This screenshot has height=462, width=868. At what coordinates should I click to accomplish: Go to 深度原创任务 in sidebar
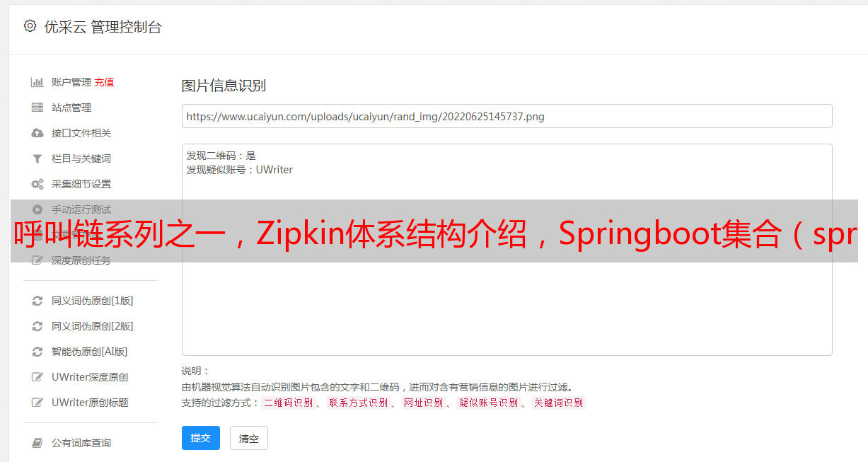point(81,260)
